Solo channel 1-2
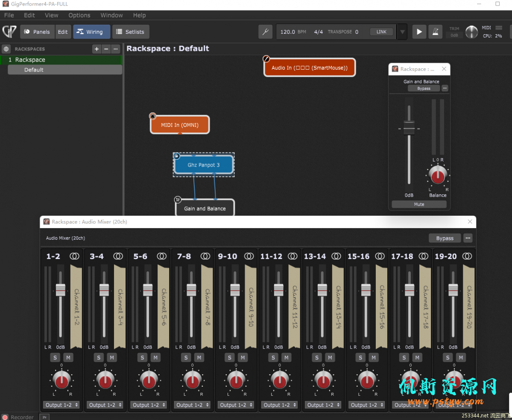This screenshot has width=512, height=420. pos(55,358)
